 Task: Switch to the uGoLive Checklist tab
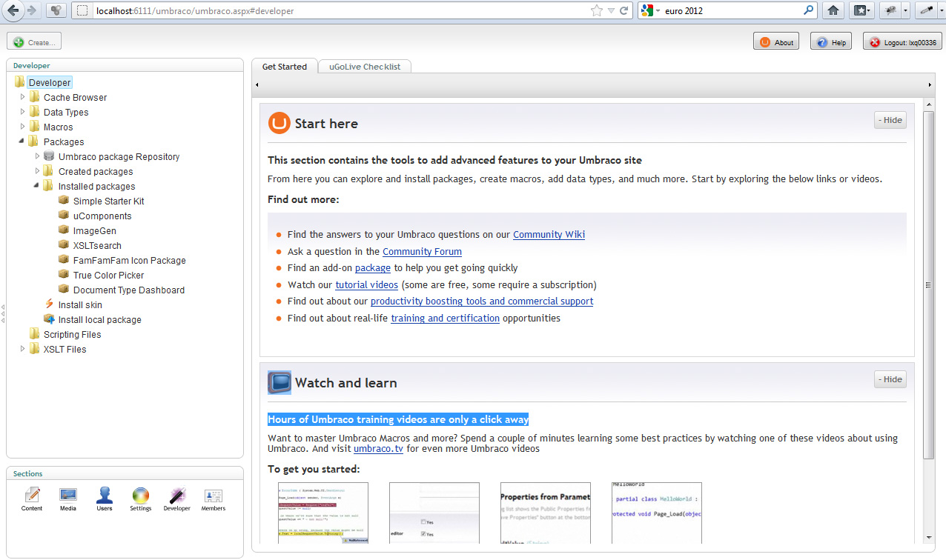click(365, 67)
